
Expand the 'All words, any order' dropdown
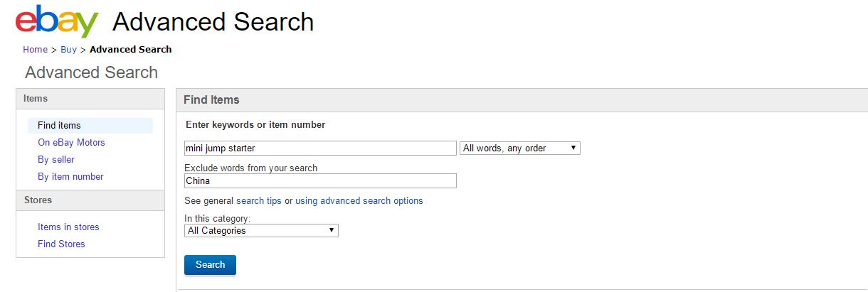(520, 148)
